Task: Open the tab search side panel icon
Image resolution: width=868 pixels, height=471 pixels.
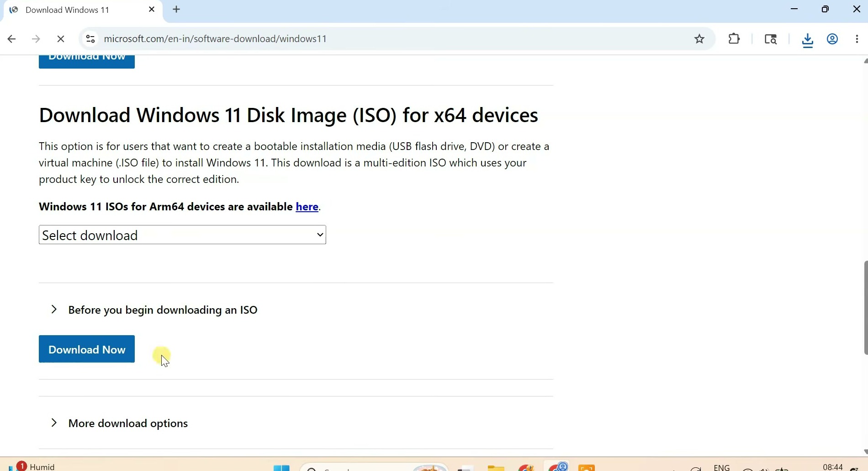Action: [x=771, y=39]
